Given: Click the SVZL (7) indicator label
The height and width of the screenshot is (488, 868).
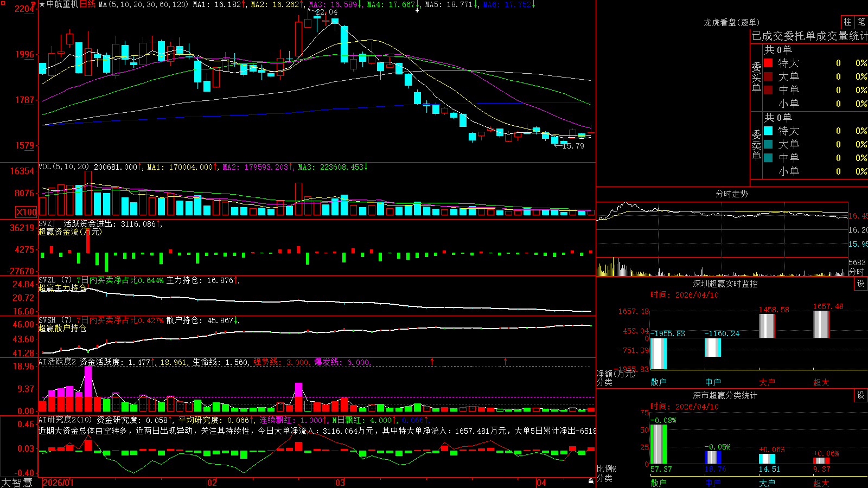Looking at the screenshot, I should [55, 280].
